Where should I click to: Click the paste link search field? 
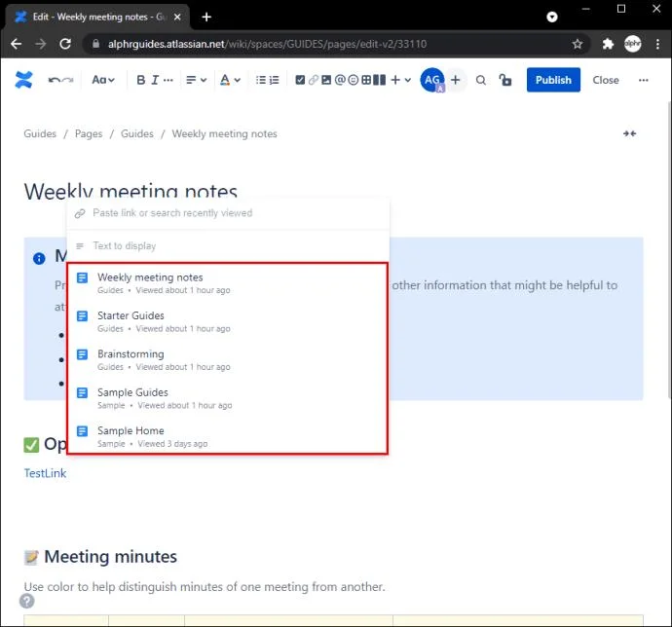click(x=229, y=213)
